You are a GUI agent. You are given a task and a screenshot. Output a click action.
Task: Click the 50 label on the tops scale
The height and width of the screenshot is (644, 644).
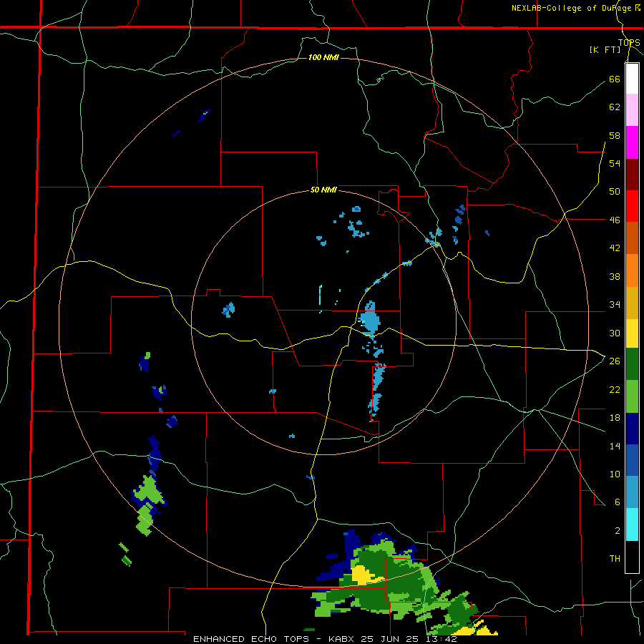(615, 192)
